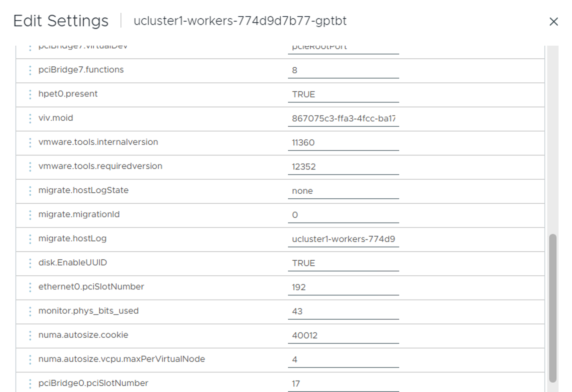The width and height of the screenshot is (572, 392).
Task: Click the row handle beside disk.EnableUUID
Action: pos(30,263)
